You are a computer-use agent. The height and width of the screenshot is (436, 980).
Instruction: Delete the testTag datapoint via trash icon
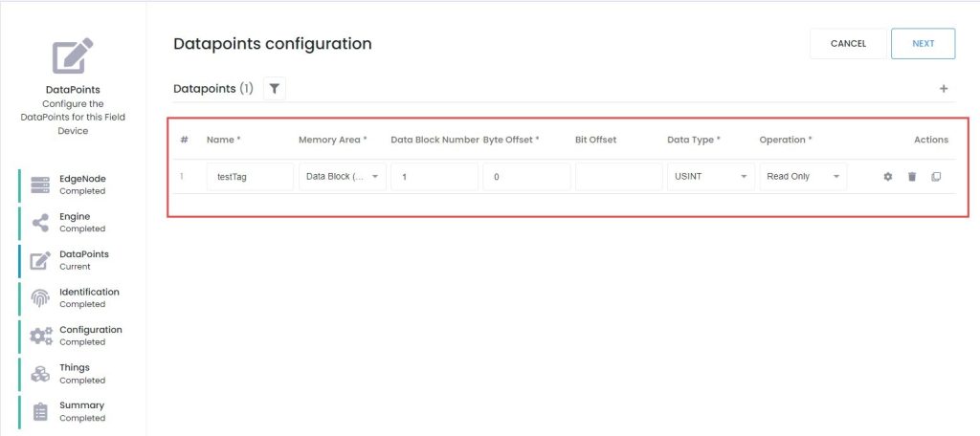(912, 177)
